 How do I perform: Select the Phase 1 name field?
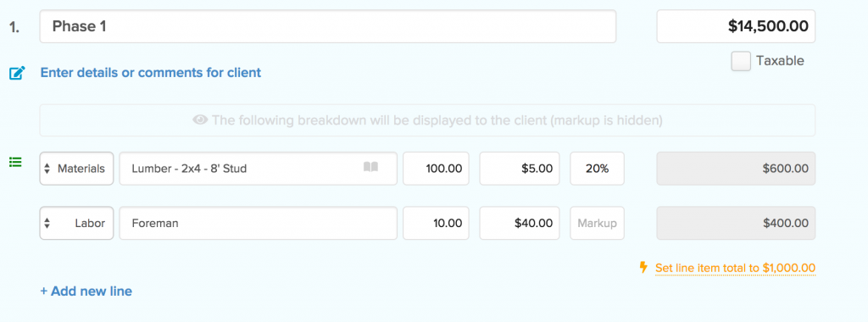tap(328, 26)
